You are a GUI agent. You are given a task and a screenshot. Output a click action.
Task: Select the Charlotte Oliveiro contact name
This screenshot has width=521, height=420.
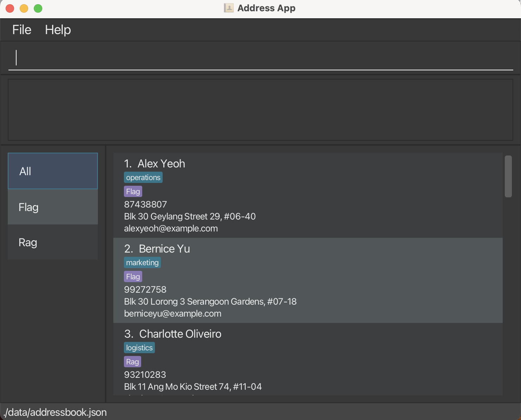(180, 334)
